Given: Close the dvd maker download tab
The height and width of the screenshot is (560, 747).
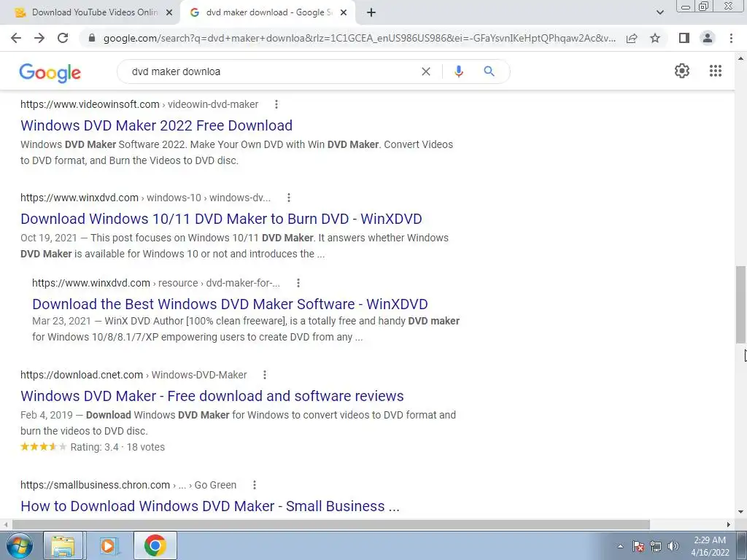Looking at the screenshot, I should click(x=344, y=12).
